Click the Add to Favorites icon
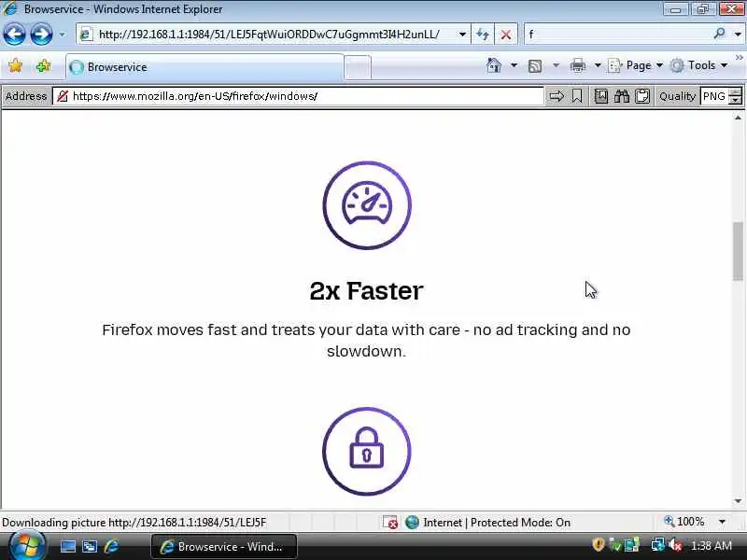747x560 pixels. tap(43, 65)
